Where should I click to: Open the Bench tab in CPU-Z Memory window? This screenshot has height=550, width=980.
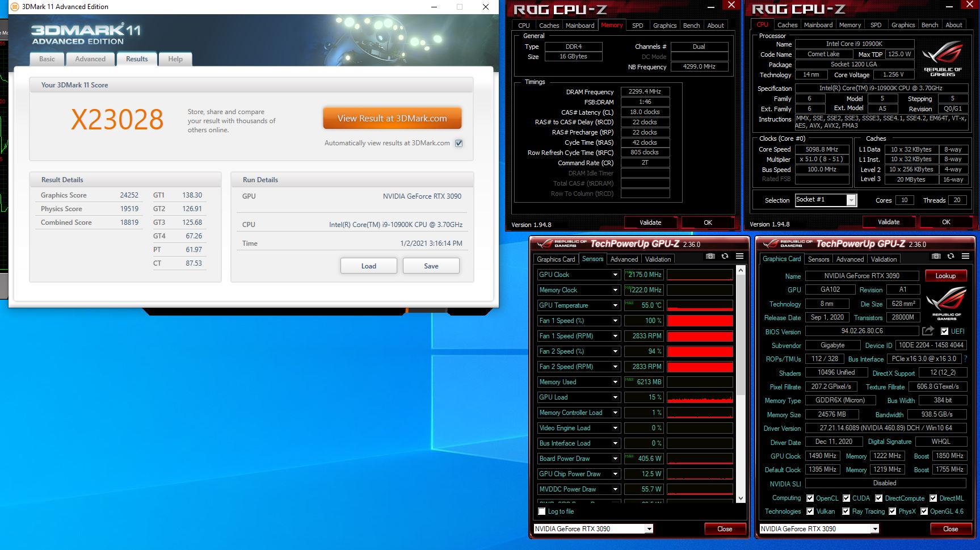[x=691, y=26]
